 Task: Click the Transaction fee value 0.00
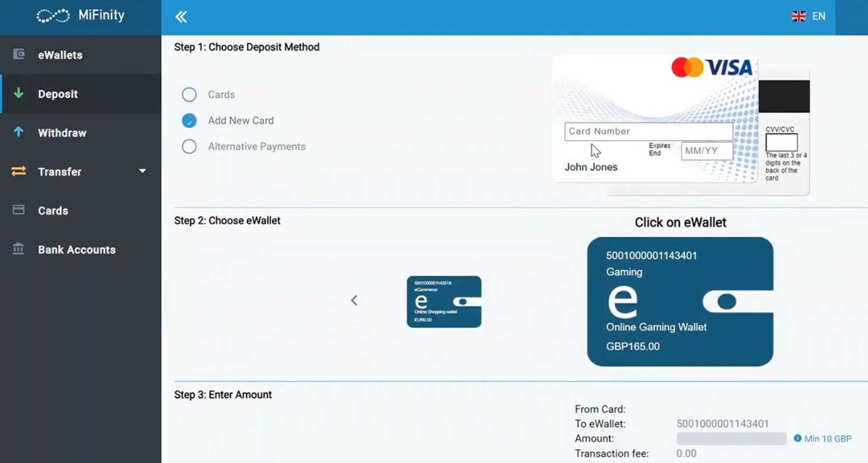686,454
